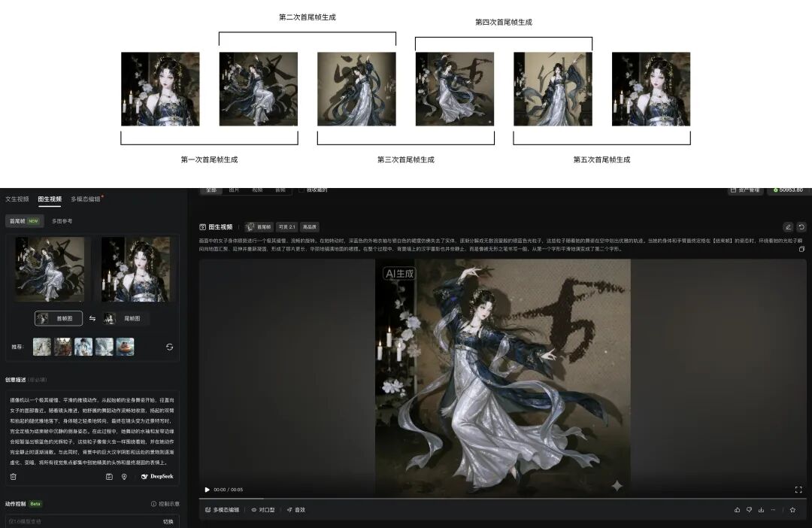Refresh the recommended images list
The width and height of the screenshot is (812, 528).
pos(169,347)
